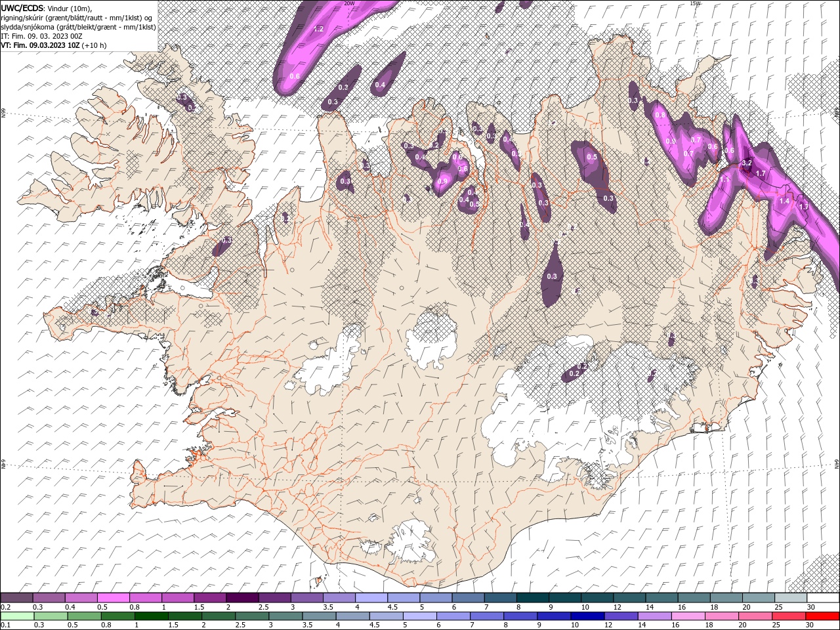The width and height of the screenshot is (840, 630).
Task: Click the 64N latitude label on the right edge
Action: (x=837, y=464)
